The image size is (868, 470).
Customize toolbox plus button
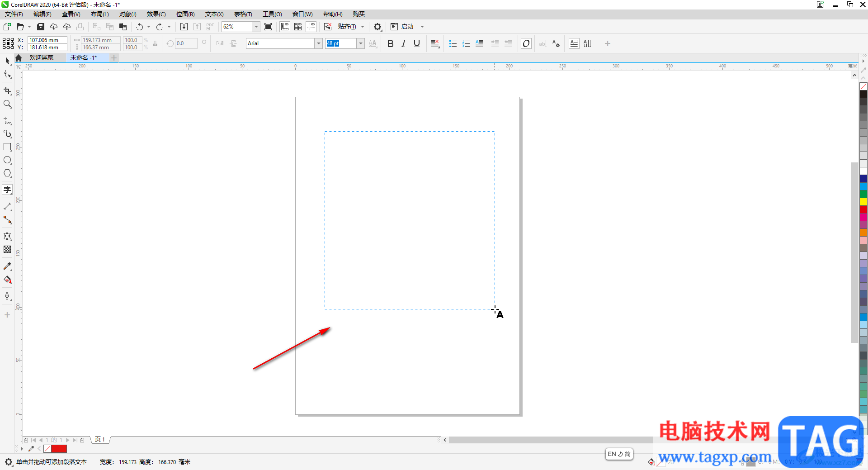[7, 315]
